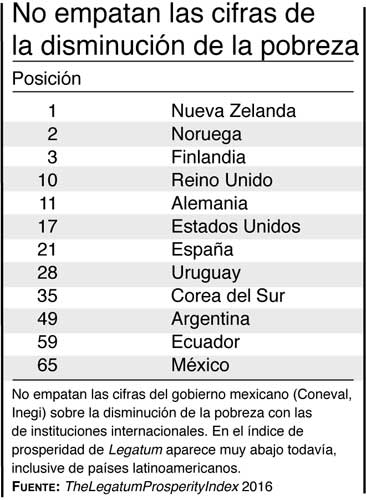Select the 'Reino Unido' entry
This screenshot has height=500, width=366.
(x=222, y=180)
